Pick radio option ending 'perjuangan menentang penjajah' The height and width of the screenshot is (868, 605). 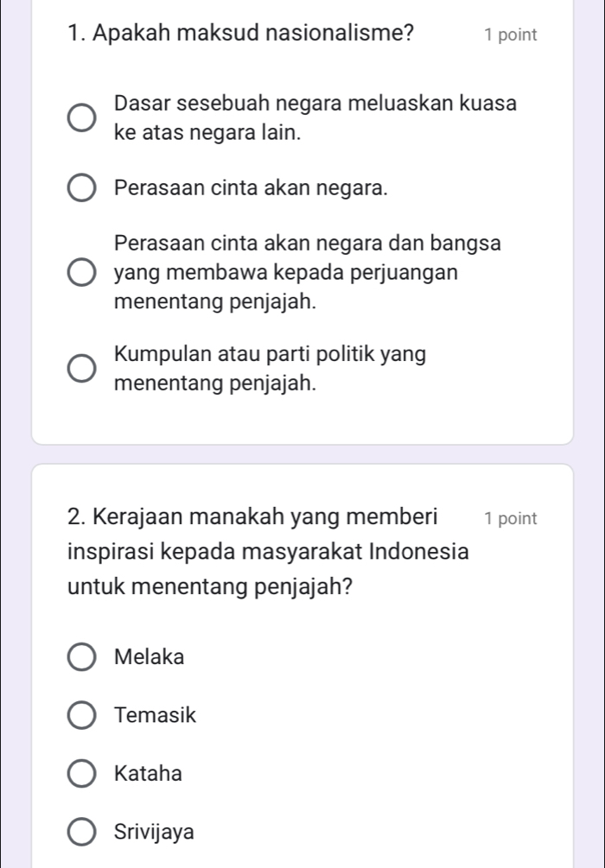tap(83, 272)
